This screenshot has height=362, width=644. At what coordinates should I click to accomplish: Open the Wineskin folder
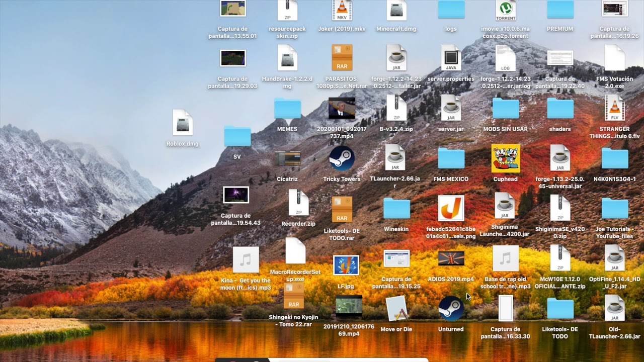(396, 209)
